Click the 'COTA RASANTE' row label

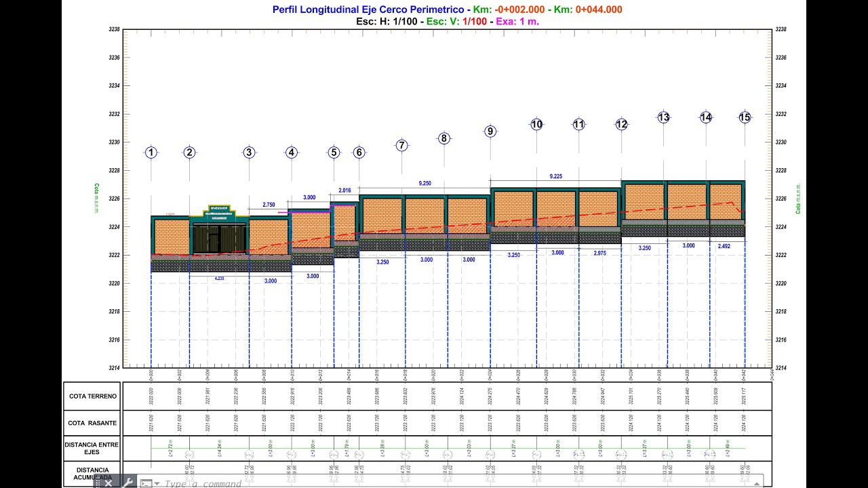[x=93, y=423]
